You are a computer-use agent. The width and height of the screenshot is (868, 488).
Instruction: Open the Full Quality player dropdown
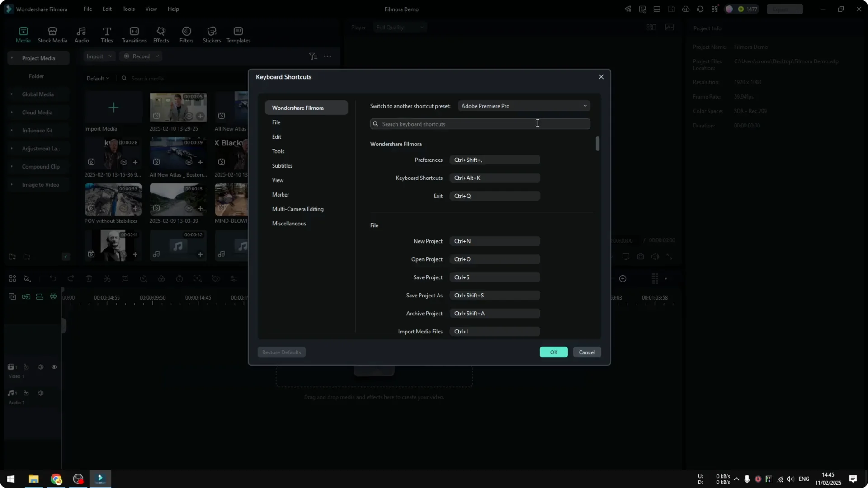tap(400, 27)
